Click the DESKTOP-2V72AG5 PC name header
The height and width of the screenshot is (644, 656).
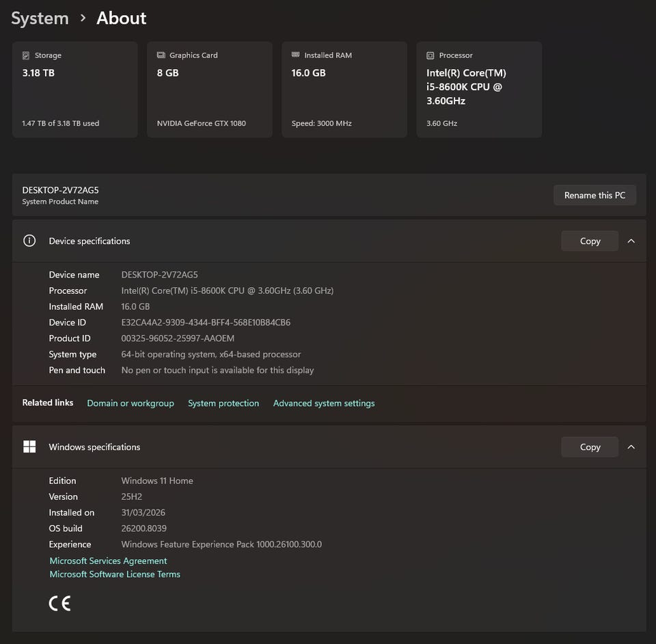coord(60,190)
